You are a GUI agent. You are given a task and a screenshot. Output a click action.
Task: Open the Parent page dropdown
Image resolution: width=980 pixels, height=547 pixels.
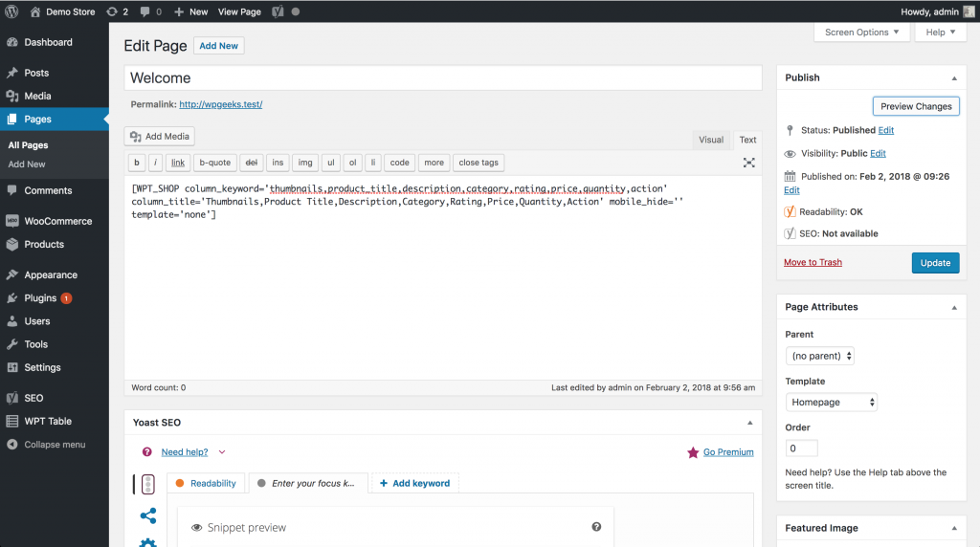click(x=819, y=356)
